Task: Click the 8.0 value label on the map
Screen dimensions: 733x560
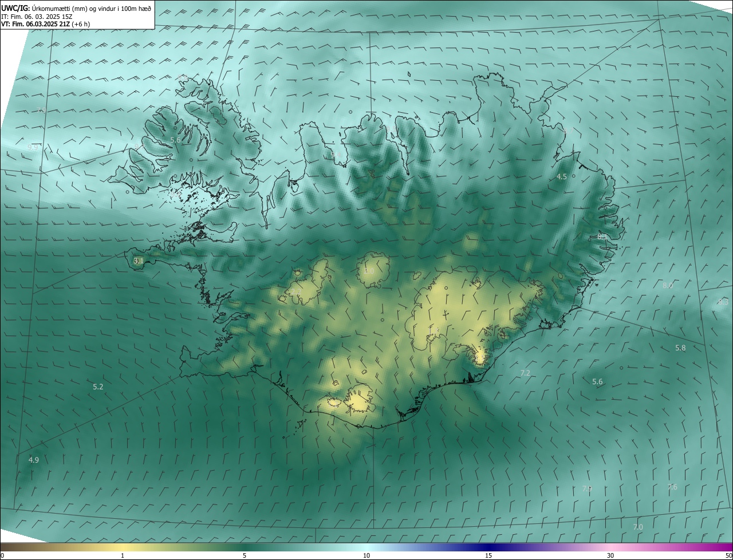Action: (668, 286)
